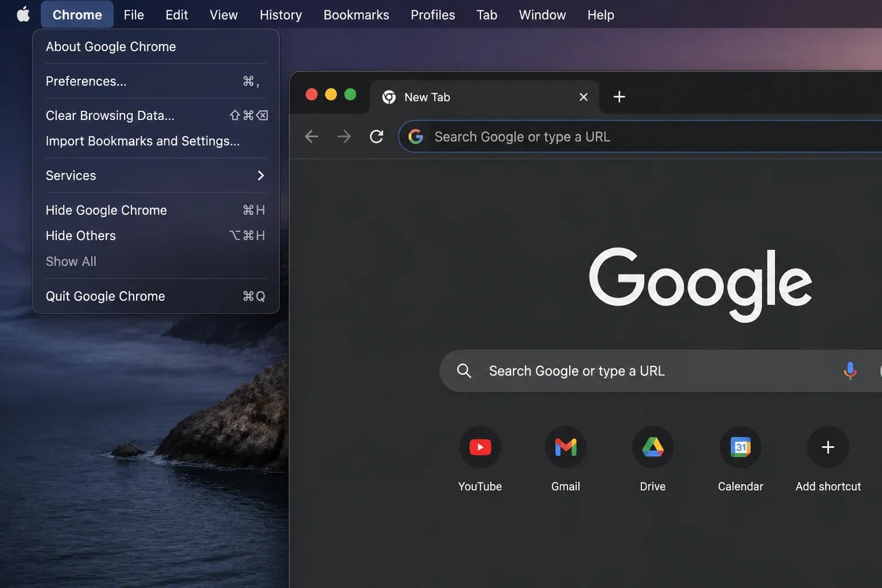Open the Tab menu
Screen dimensions: 882x588
pos(487,14)
